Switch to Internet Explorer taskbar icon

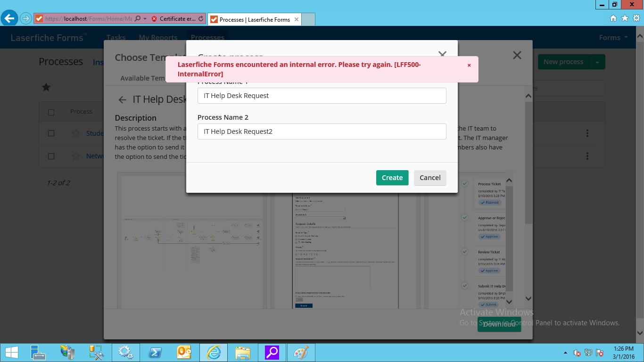pyautogui.click(x=214, y=353)
